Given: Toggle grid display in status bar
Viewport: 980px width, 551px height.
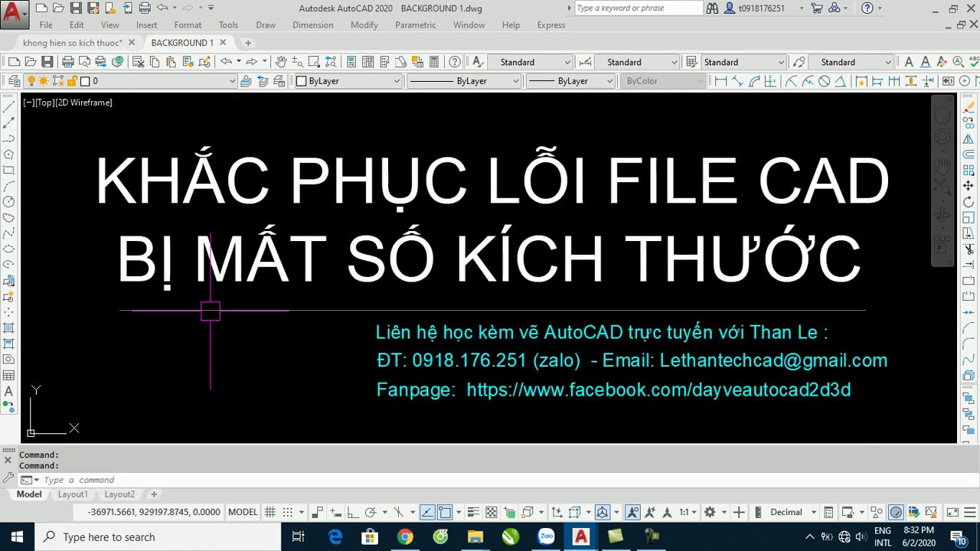Looking at the screenshot, I should tap(270, 512).
